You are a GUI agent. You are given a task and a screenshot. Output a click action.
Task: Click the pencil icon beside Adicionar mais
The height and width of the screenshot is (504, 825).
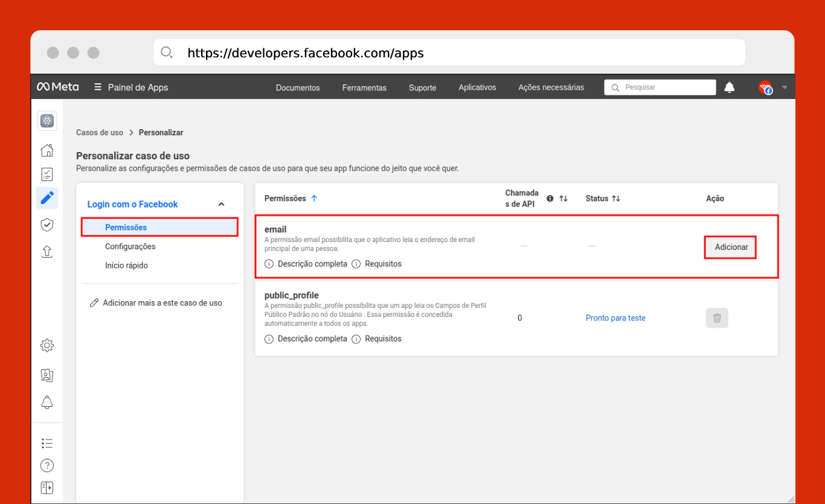[94, 303]
